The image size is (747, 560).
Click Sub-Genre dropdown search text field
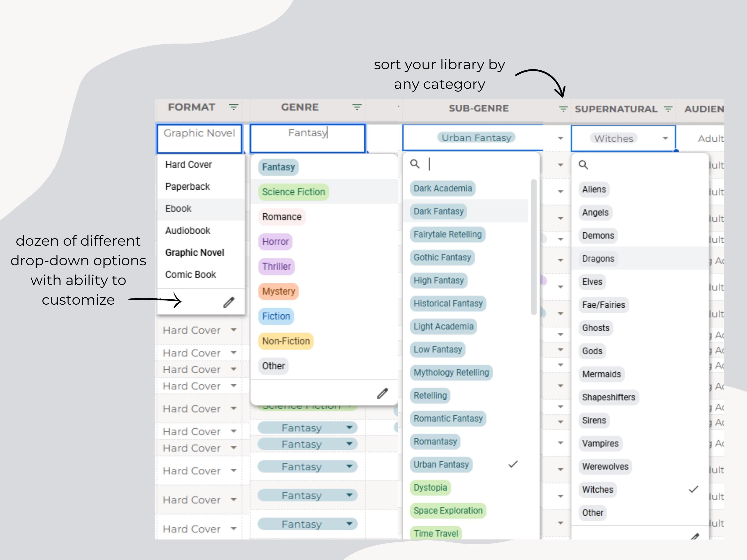(x=473, y=164)
